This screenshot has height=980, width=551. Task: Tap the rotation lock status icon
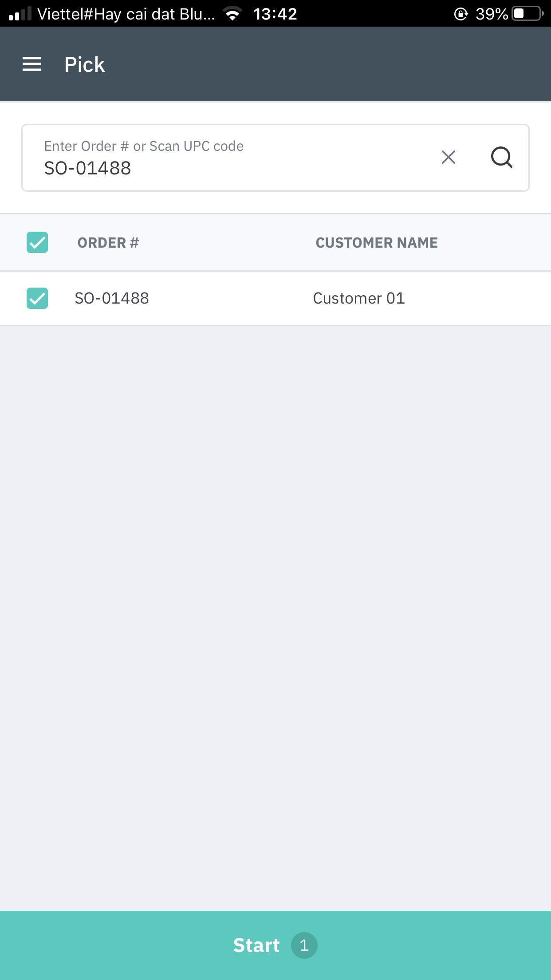(460, 14)
